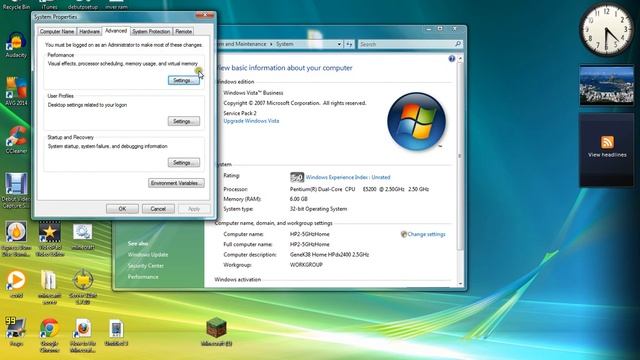Screen dimensions: 640x360
Task: Open the Firefox how-to-fix Minecraft shortcut
Action: tap(83, 335)
